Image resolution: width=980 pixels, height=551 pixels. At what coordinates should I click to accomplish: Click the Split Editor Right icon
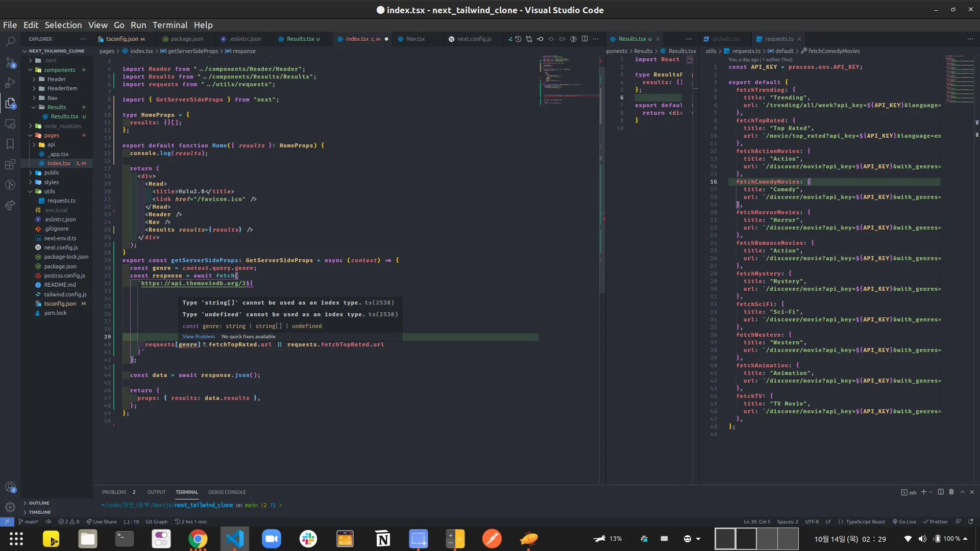(x=585, y=39)
